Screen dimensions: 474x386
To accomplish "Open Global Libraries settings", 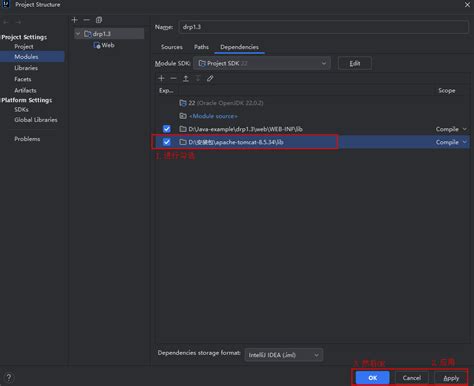I will click(36, 120).
